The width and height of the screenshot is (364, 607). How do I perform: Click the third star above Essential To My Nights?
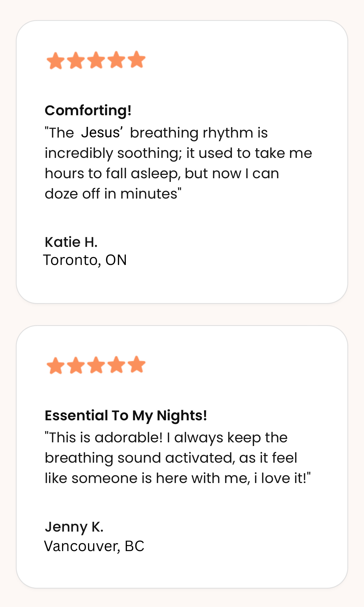[97, 365]
